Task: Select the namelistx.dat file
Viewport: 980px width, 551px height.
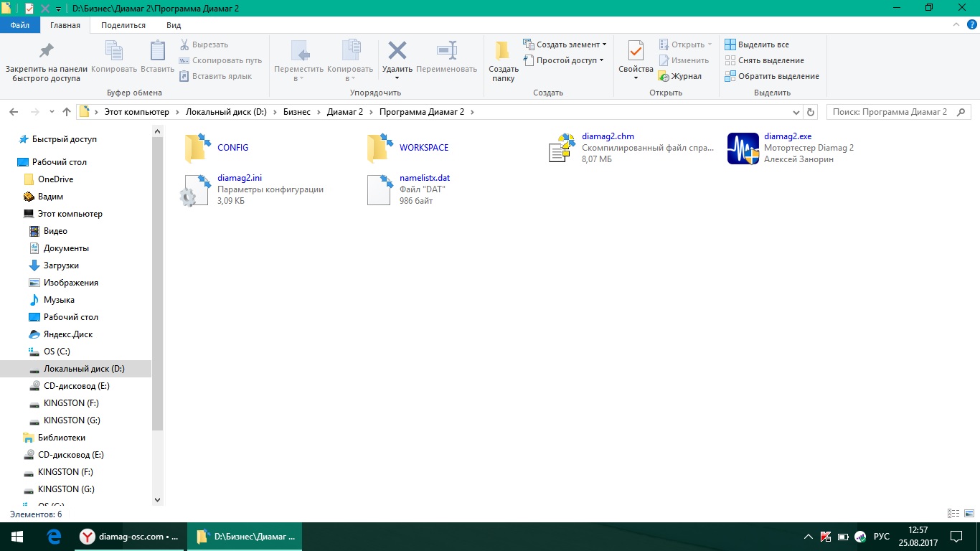Action: (407, 189)
